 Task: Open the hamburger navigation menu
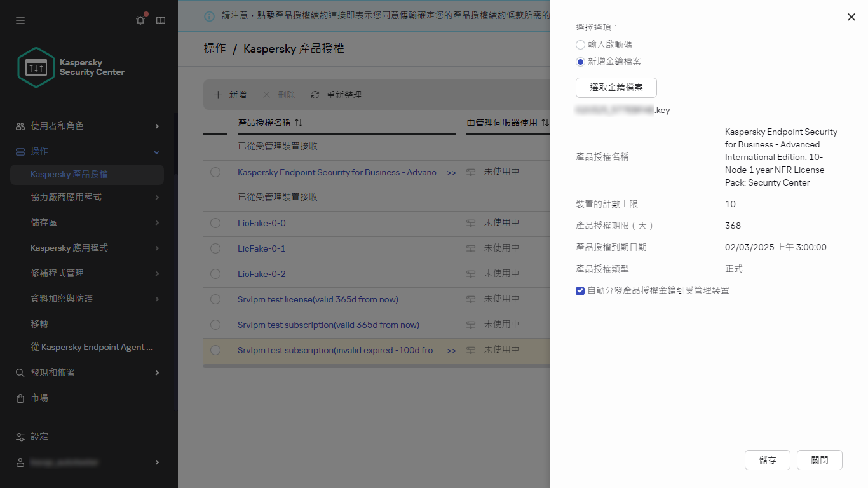click(20, 20)
